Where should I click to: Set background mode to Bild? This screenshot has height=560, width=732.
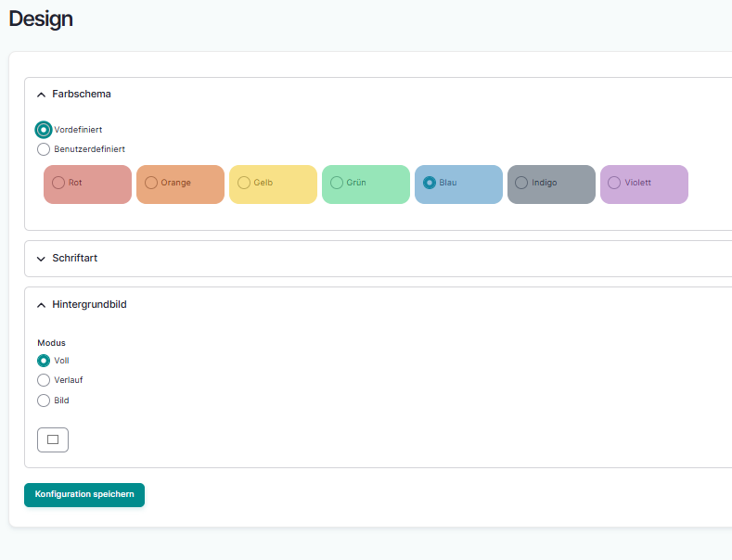pyautogui.click(x=44, y=401)
